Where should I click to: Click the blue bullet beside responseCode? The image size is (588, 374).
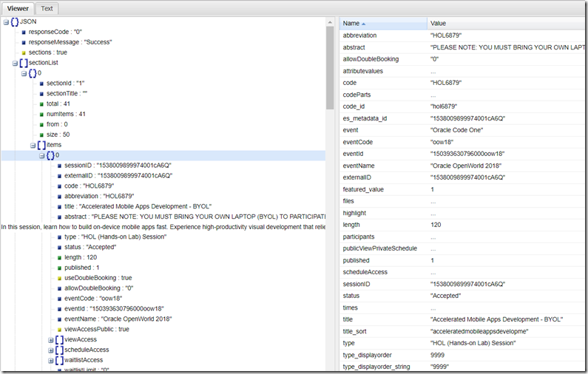pyautogui.click(x=24, y=33)
